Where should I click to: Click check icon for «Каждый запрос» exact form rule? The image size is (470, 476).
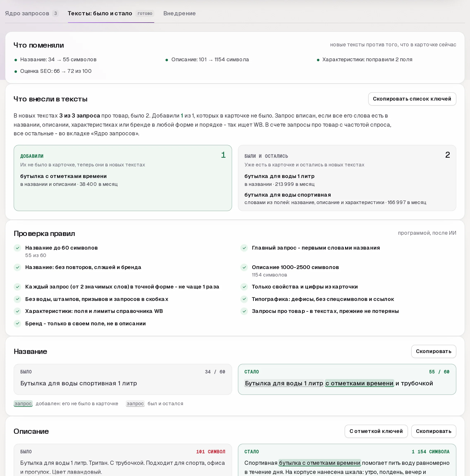tap(18, 287)
